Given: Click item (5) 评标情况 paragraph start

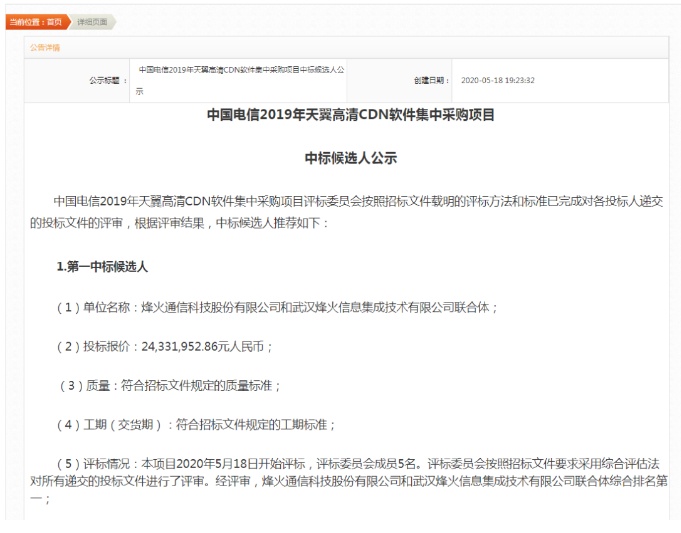Looking at the screenshot, I should (120, 463).
